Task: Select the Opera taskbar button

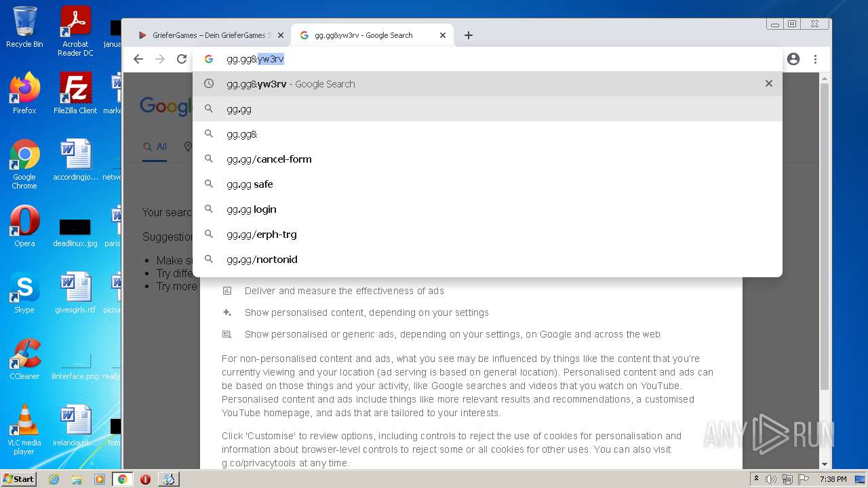Action: click(x=145, y=479)
